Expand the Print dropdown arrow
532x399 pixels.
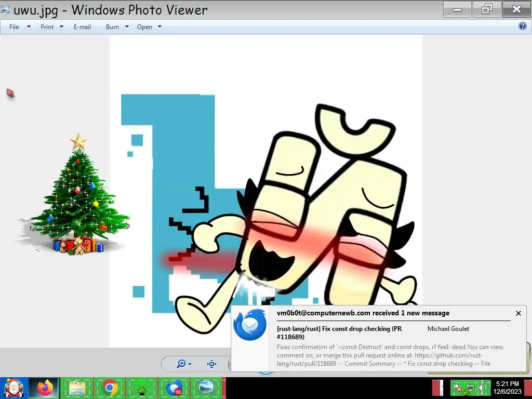(x=61, y=26)
